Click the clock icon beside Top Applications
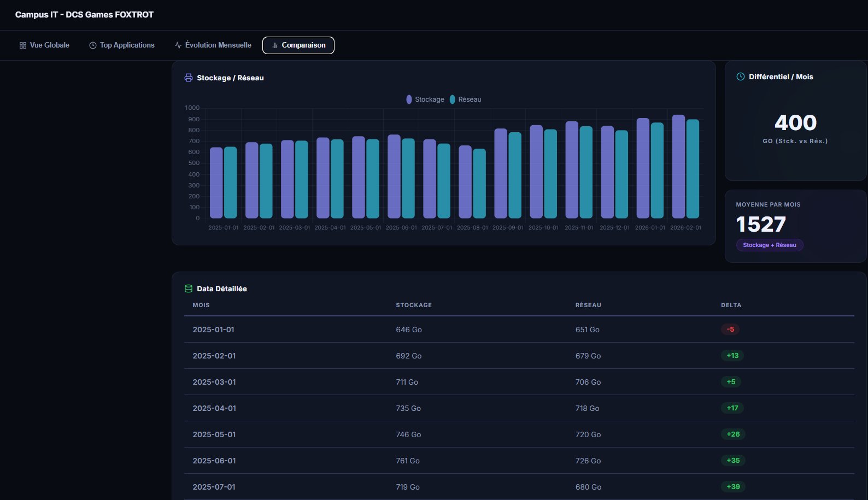Viewport: 868px width, 500px height. tap(93, 45)
